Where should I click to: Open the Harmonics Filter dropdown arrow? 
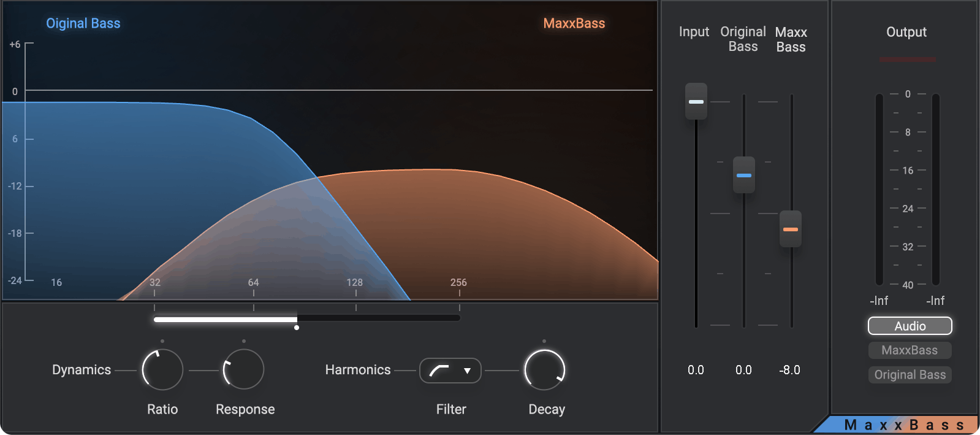pyautogui.click(x=467, y=371)
